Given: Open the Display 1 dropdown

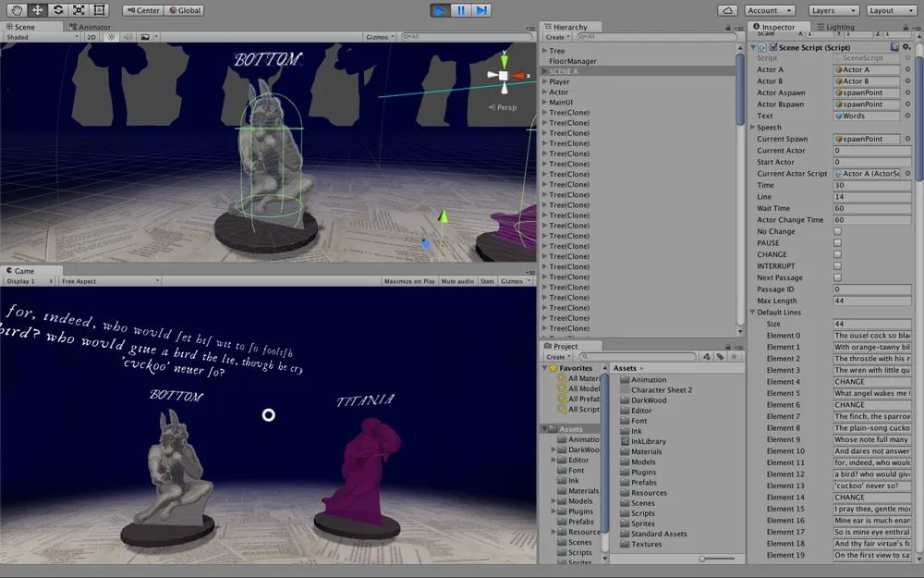Looking at the screenshot, I should (30, 281).
